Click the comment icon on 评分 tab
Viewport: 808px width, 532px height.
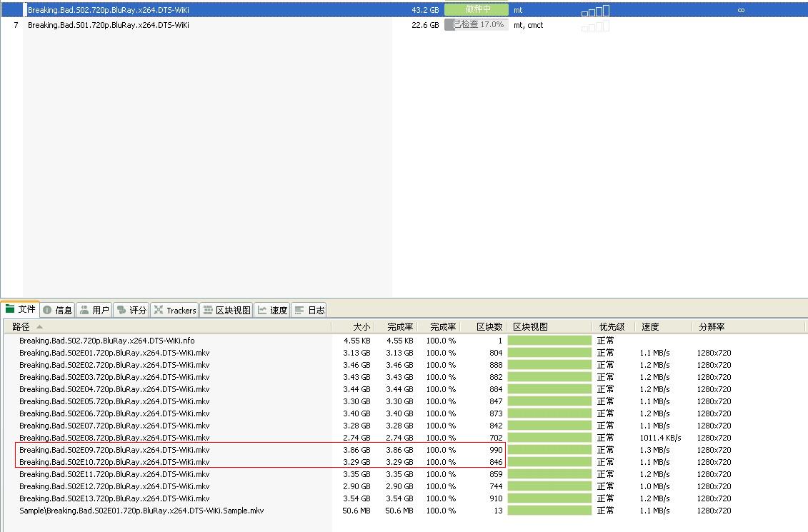(121, 310)
